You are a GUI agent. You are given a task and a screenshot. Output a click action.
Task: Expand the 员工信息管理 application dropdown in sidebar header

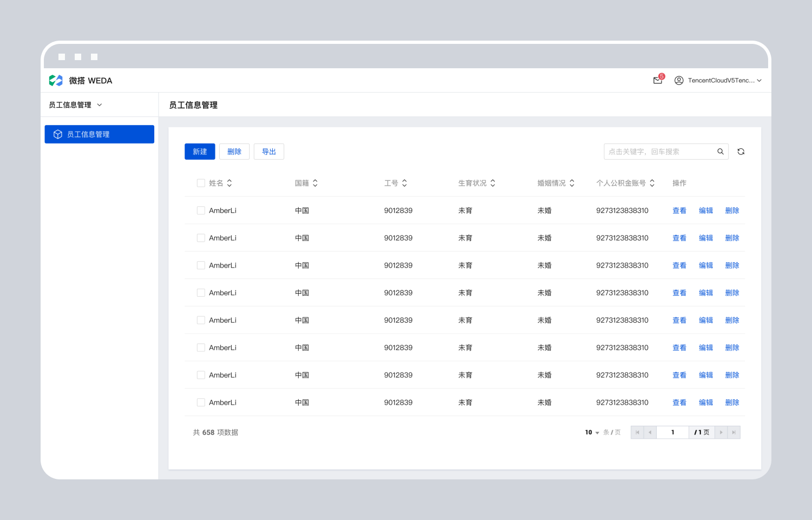(x=100, y=105)
